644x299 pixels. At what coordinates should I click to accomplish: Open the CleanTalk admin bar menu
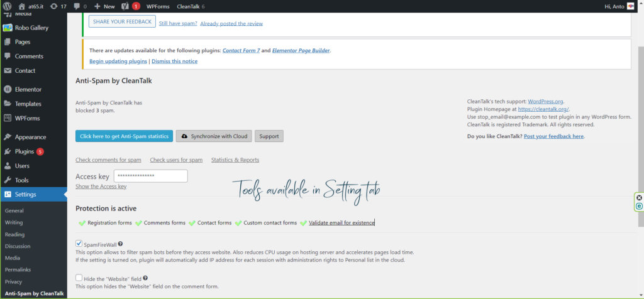pos(191,6)
